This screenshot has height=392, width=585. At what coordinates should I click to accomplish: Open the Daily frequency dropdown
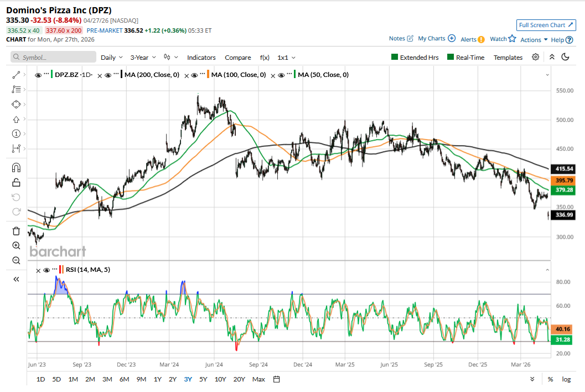tap(112, 58)
